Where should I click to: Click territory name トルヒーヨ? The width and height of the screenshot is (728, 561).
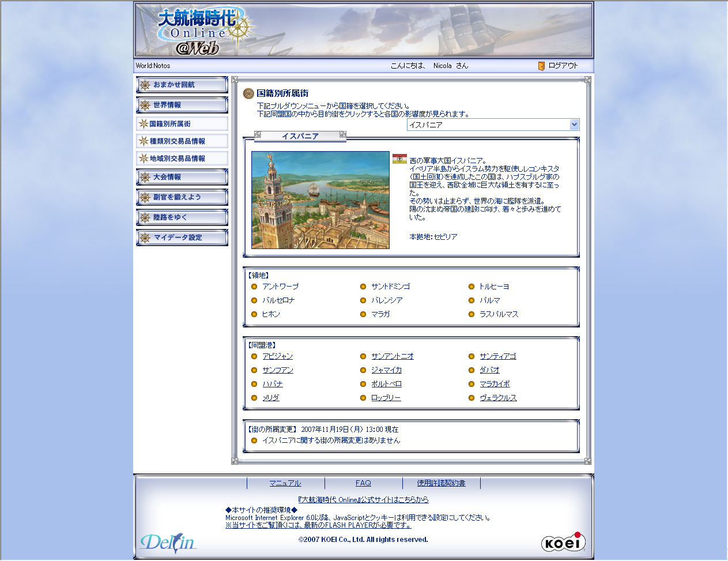pos(495,287)
